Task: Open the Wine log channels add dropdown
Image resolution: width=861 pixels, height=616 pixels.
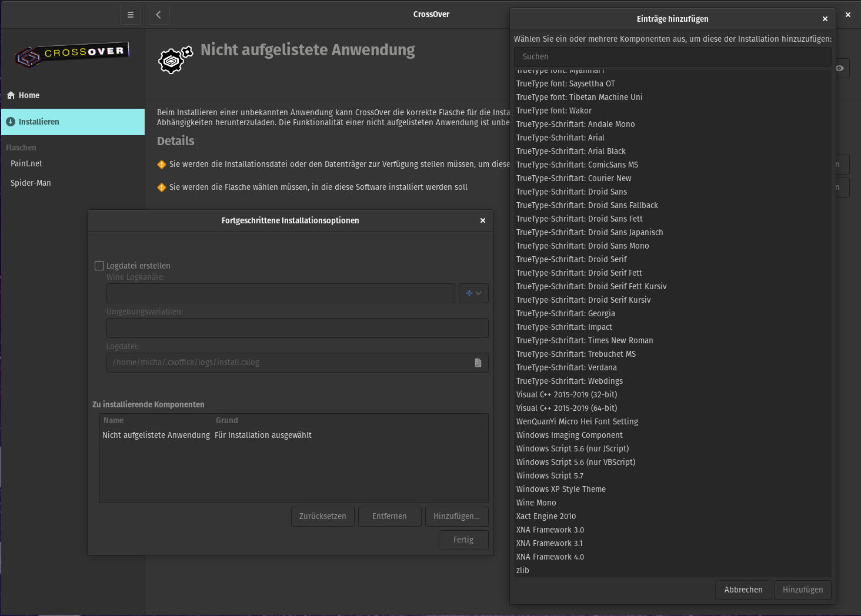Action: pos(473,293)
